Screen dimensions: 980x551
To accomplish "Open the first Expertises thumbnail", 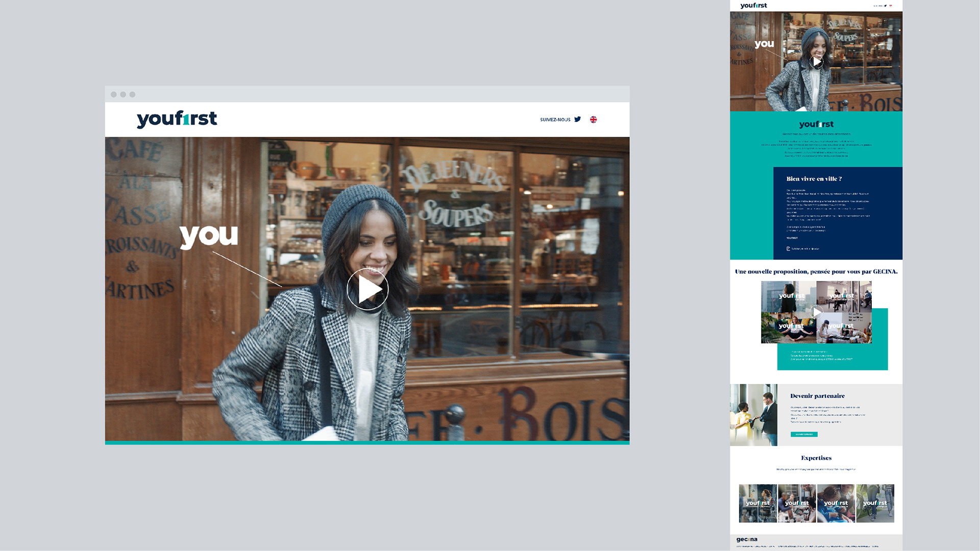I will click(x=757, y=503).
